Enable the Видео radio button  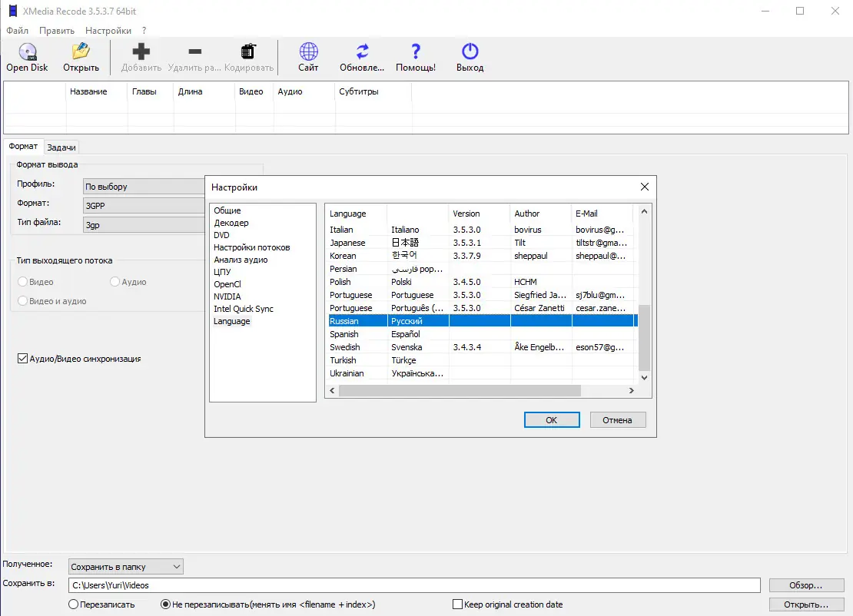click(24, 282)
